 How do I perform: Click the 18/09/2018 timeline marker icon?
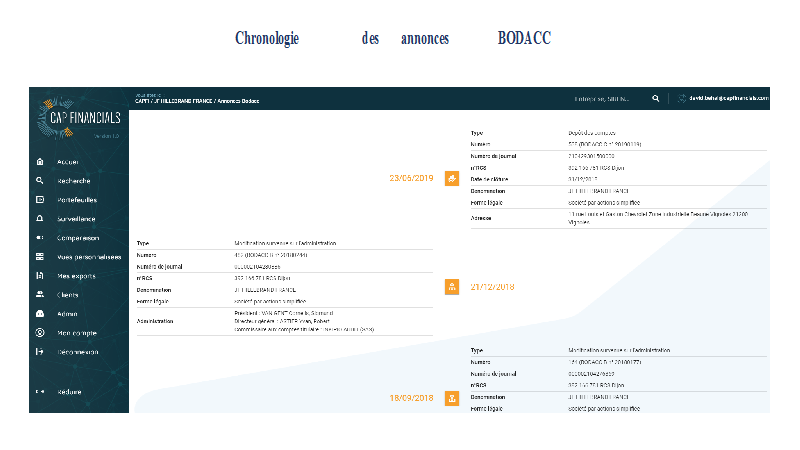tap(451, 399)
